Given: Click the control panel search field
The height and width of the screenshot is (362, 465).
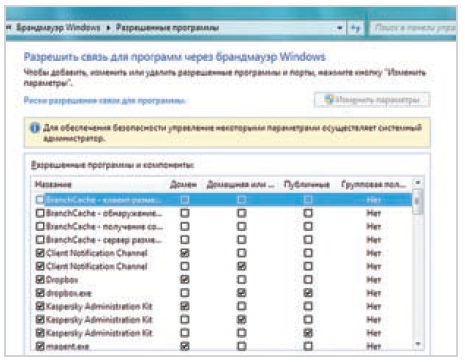Looking at the screenshot, I should tap(414, 28).
